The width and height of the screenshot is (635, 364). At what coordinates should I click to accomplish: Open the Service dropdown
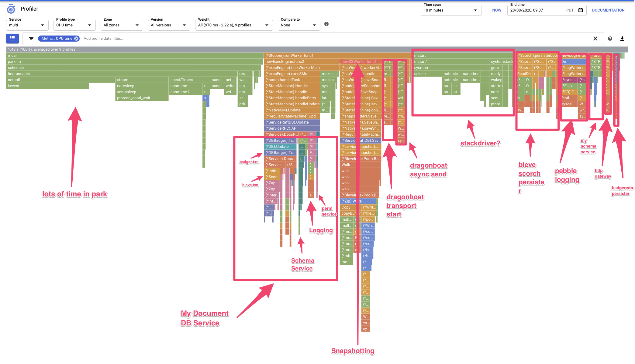coord(43,25)
